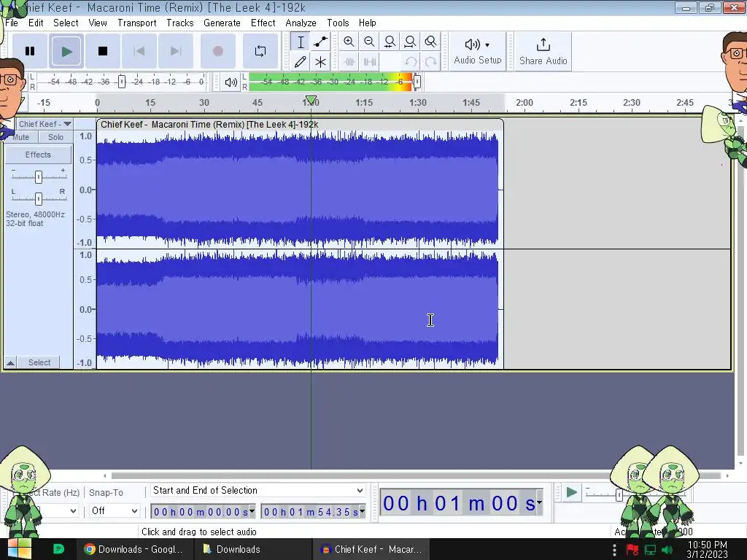Click the playback meter speaker icon
Image resolution: width=747 pixels, height=560 pixels.
[231, 82]
